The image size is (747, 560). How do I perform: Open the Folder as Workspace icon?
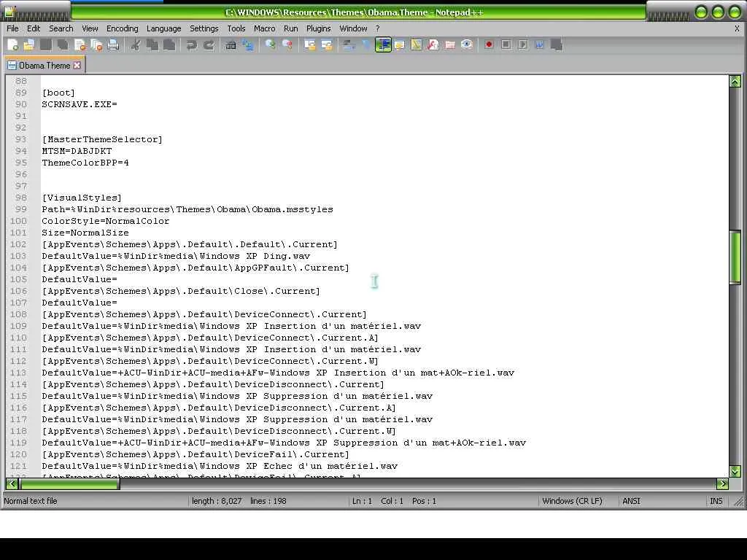(x=449, y=44)
